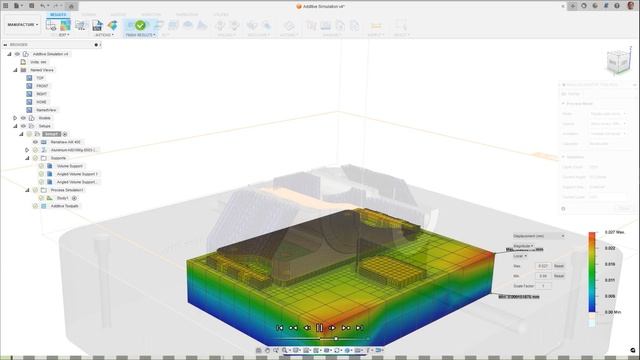Open the Manufacture workspace dropdown
The width and height of the screenshot is (640, 360).
tap(22, 25)
